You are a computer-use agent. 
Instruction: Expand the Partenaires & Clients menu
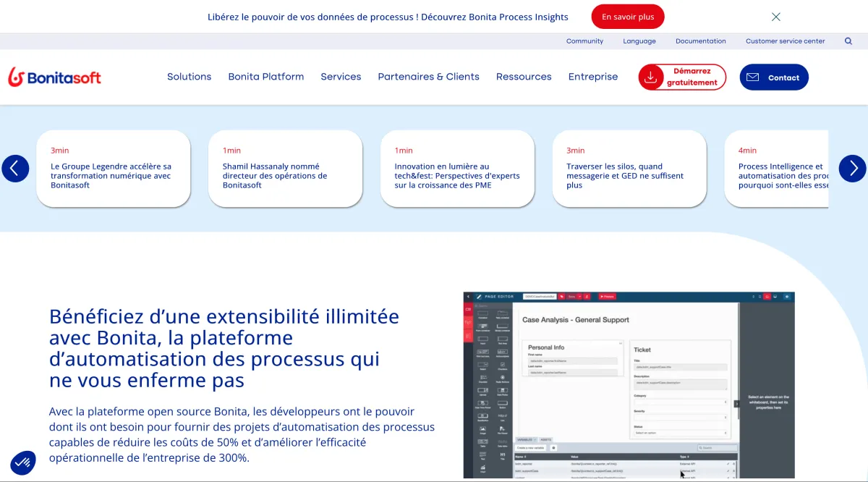pos(428,77)
